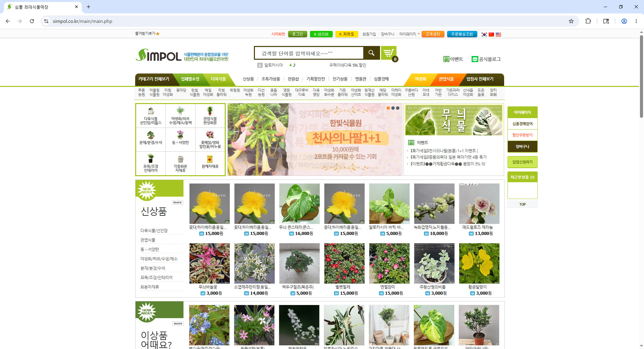Screen dimensions: 644x349
Task: Open Chrome profile icon
Action: [624, 21]
